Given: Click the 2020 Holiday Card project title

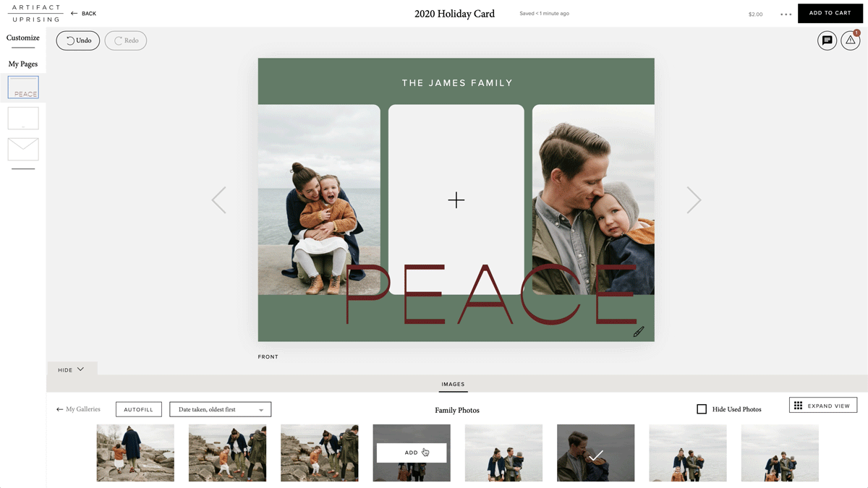Looking at the screenshot, I should click(454, 13).
